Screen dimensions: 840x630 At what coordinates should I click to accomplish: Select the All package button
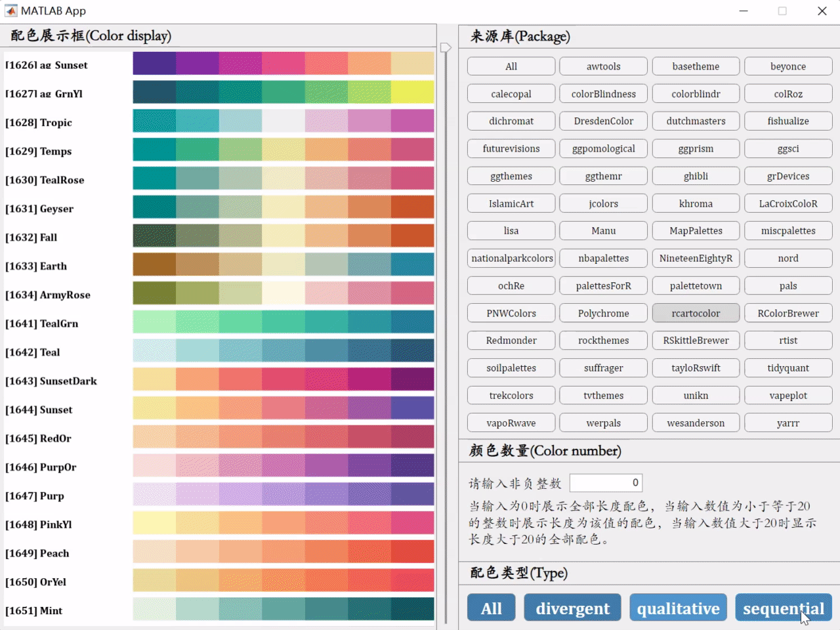[x=511, y=66]
